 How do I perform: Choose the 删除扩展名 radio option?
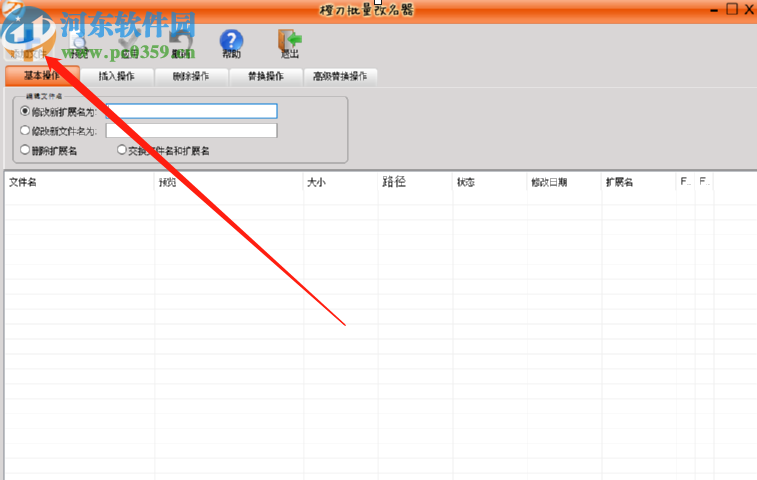(x=25, y=150)
